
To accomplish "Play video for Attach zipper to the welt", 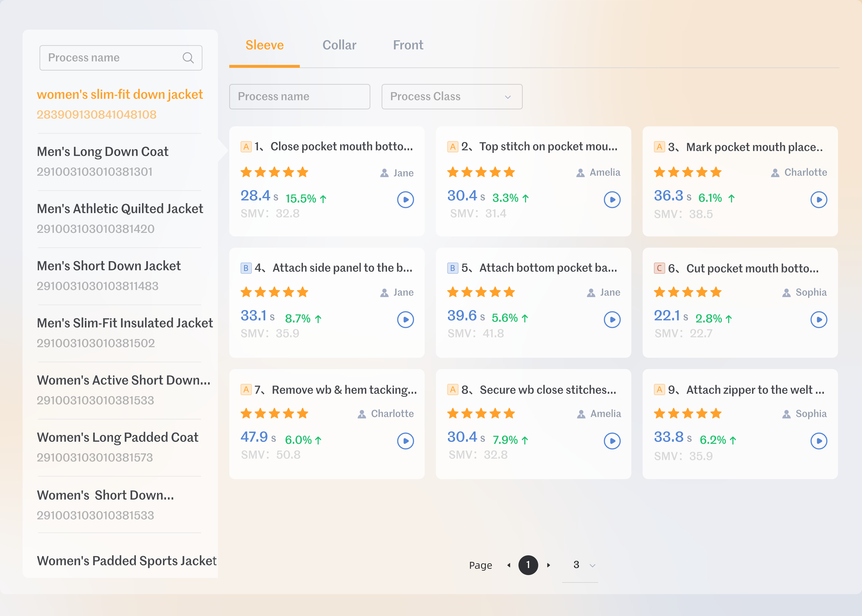I will coord(819,441).
